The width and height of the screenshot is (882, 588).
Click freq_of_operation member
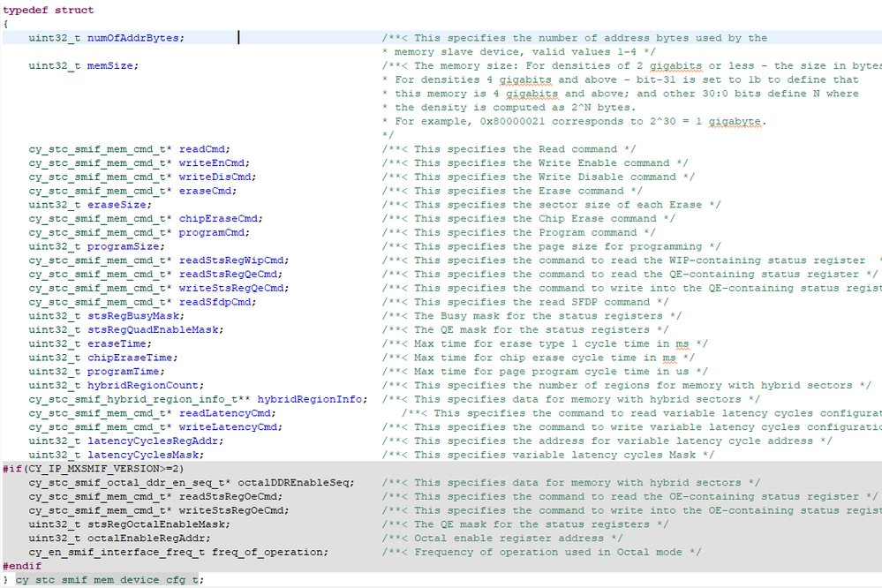pos(268,552)
